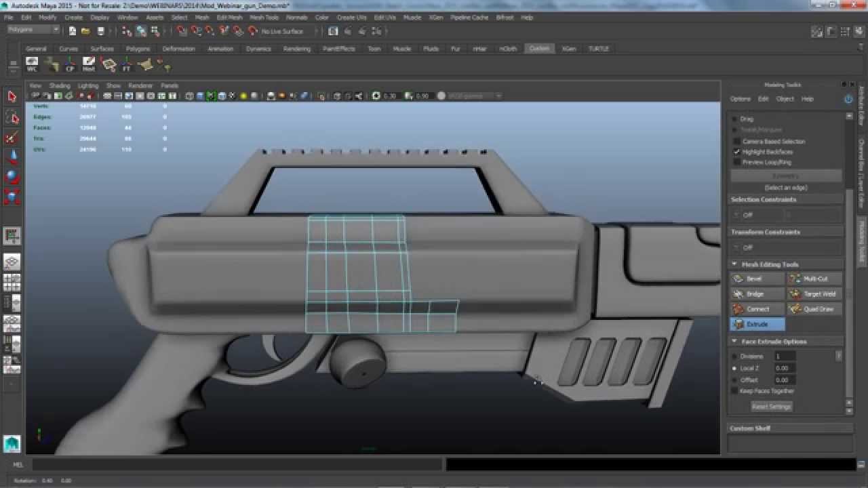Image resolution: width=868 pixels, height=488 pixels.
Task: Click the Bridge tool button
Action: [x=757, y=293]
